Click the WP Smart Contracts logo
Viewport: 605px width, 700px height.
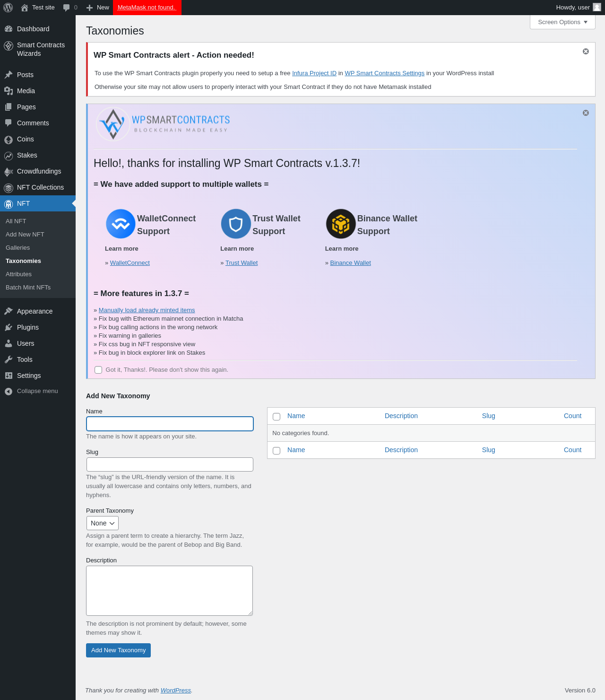click(163, 124)
